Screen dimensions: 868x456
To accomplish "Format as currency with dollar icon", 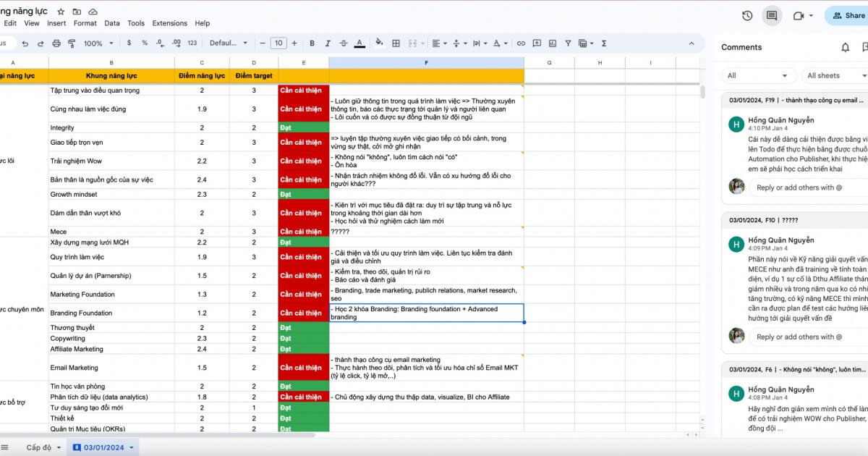I will (x=129, y=43).
